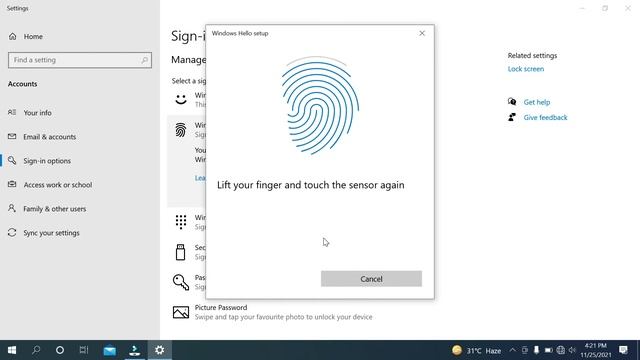Click the Access work or school briefcase icon
Image resolution: width=640 pixels, height=360 pixels.
[12, 184]
